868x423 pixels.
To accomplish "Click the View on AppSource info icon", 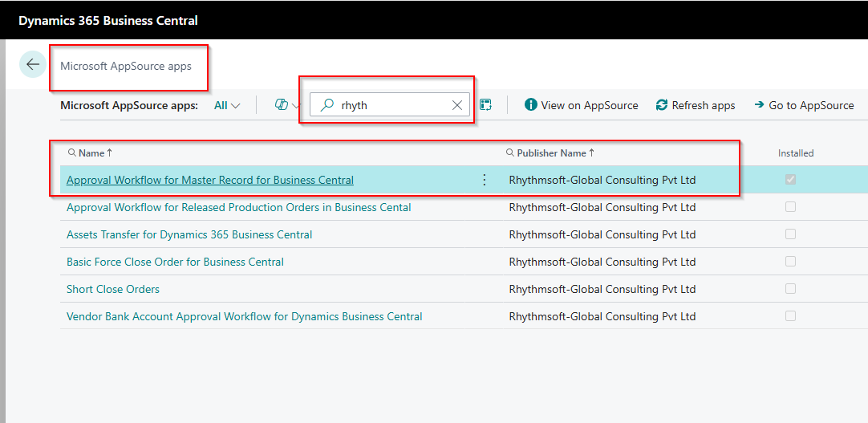I will [x=531, y=104].
